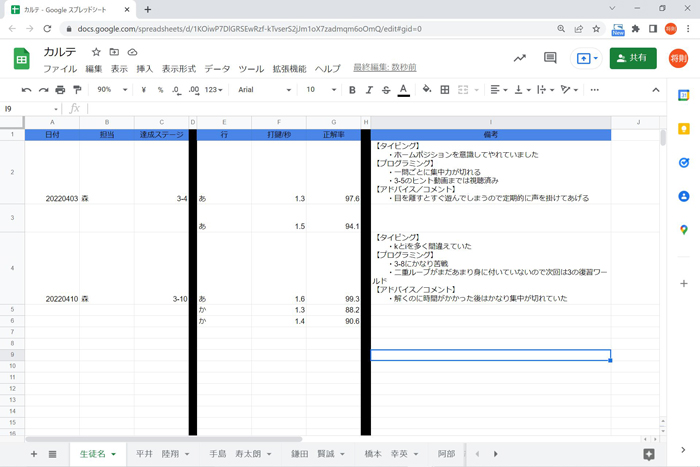Star the カルテ document
Viewport: 700px width, 467px height.
(x=96, y=51)
